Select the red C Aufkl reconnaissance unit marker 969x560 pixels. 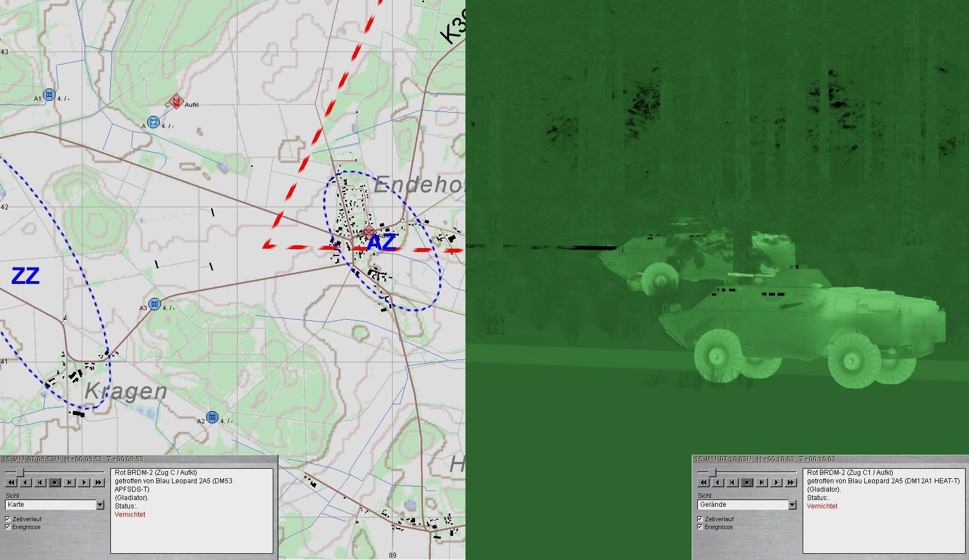coord(176,101)
